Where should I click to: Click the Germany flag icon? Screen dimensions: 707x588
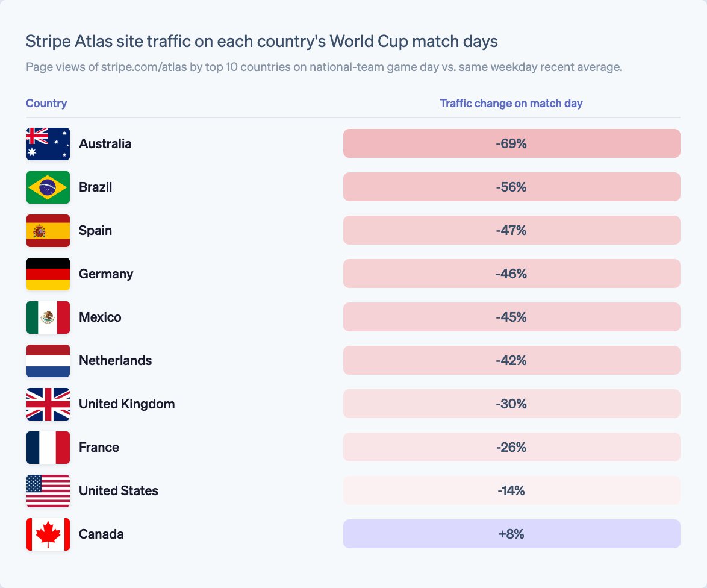pyautogui.click(x=48, y=274)
